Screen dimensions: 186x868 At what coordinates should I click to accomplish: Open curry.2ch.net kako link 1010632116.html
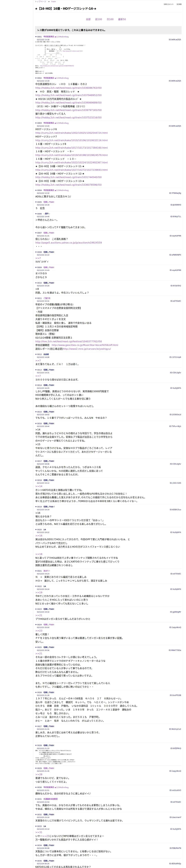tap(71, 140)
